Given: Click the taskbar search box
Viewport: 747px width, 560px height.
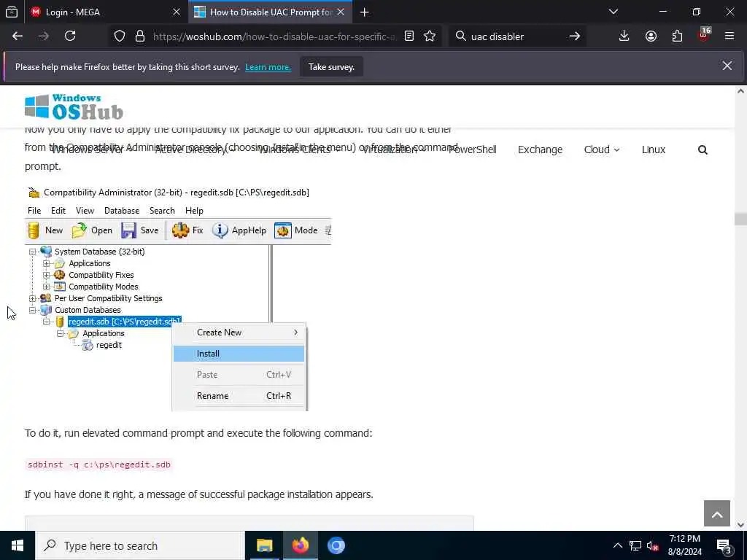Looking at the screenshot, I should 140,545.
